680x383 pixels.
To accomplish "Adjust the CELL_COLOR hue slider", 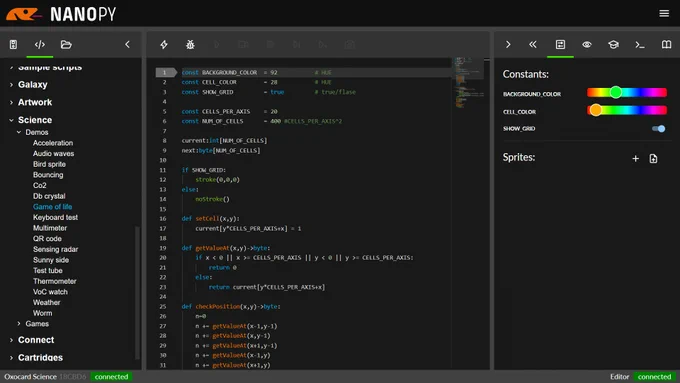I will tap(627, 110).
